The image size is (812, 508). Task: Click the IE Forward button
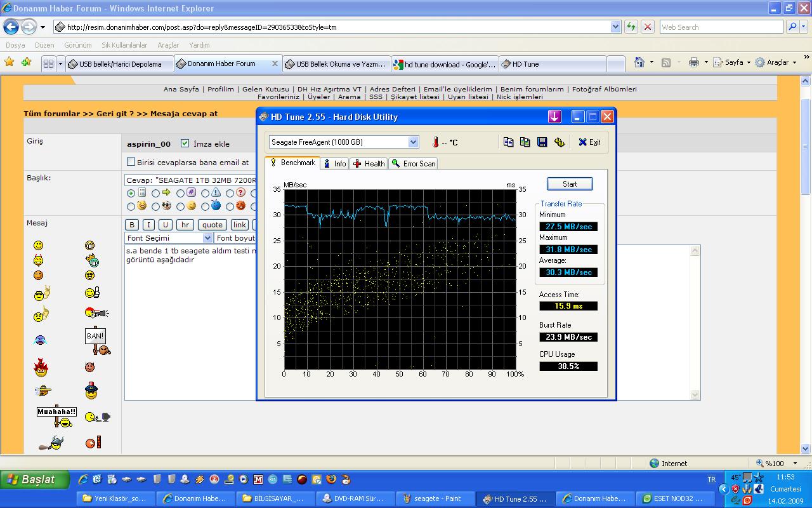tap(29, 27)
